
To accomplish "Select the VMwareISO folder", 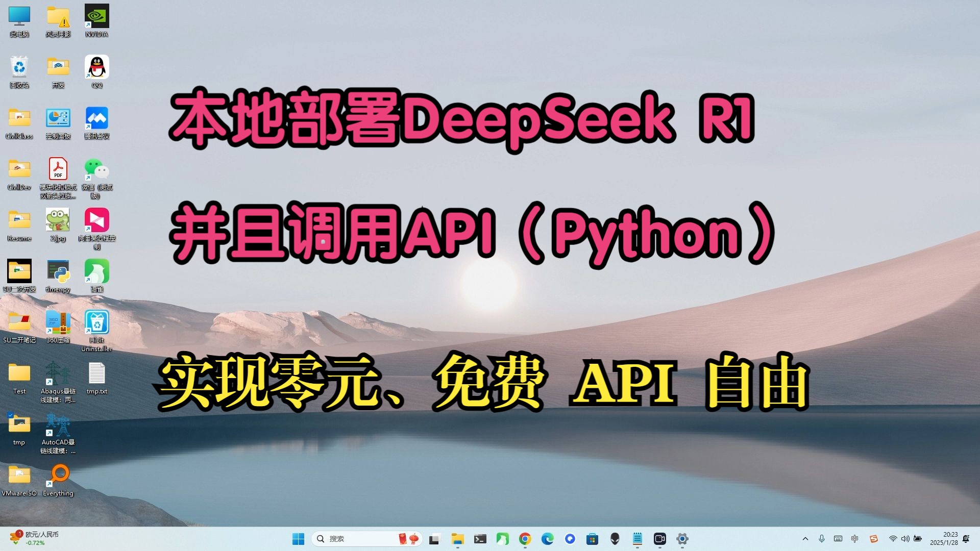I will pyautogui.click(x=19, y=480).
